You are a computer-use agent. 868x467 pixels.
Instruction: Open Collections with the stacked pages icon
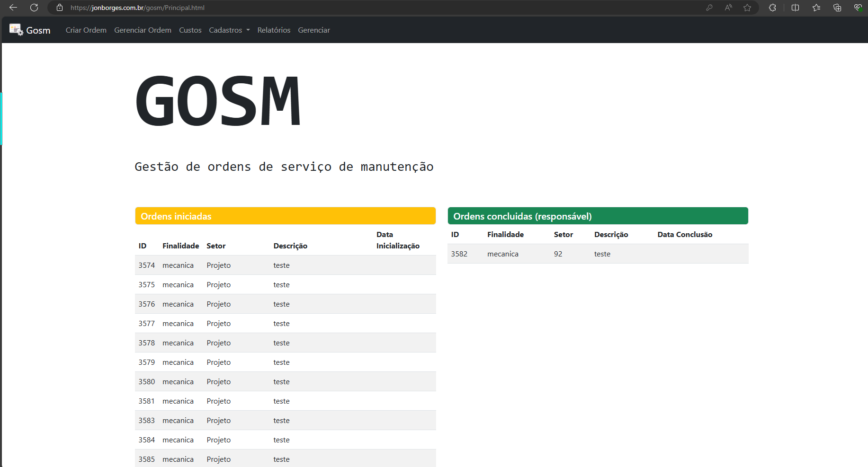pos(837,8)
